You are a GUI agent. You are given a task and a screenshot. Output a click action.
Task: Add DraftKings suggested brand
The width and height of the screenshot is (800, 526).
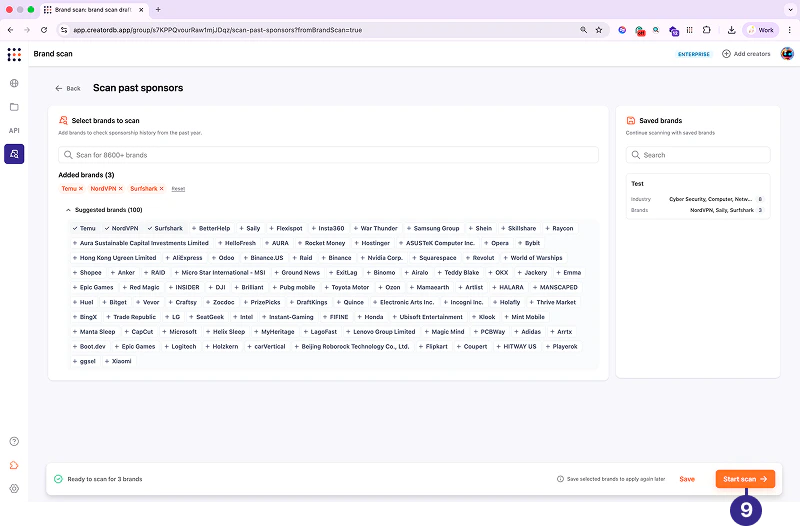309,302
